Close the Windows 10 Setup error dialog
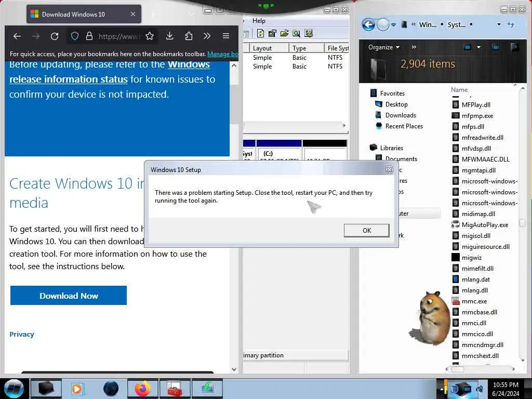Image resolution: width=532 pixels, height=399 pixels. point(389,170)
